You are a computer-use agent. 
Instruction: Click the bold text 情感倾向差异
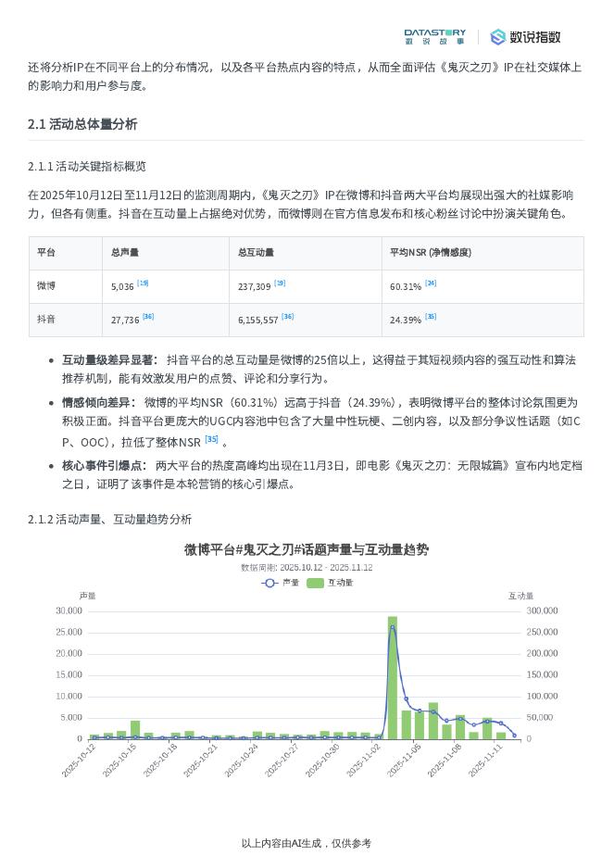(95, 402)
